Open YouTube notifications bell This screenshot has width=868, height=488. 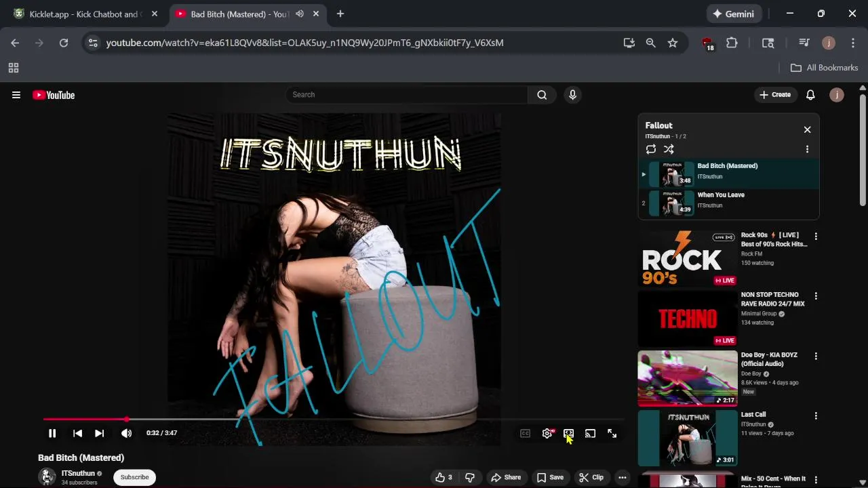point(810,95)
